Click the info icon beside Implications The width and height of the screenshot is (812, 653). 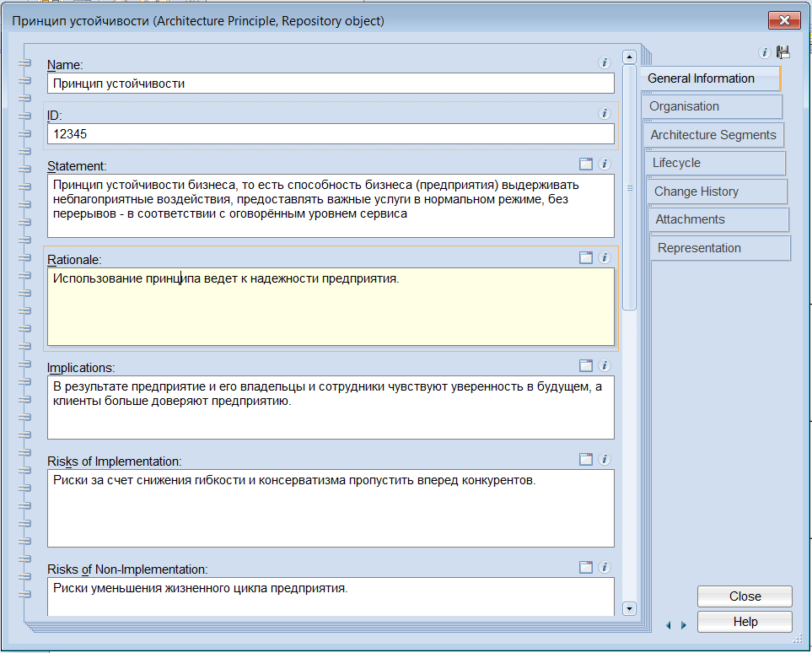(605, 366)
